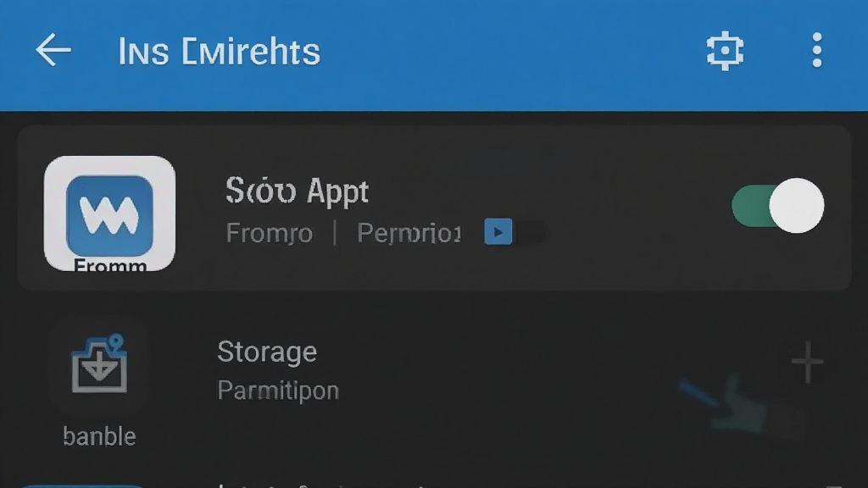Tap the location pin on storage icon

pos(115,343)
